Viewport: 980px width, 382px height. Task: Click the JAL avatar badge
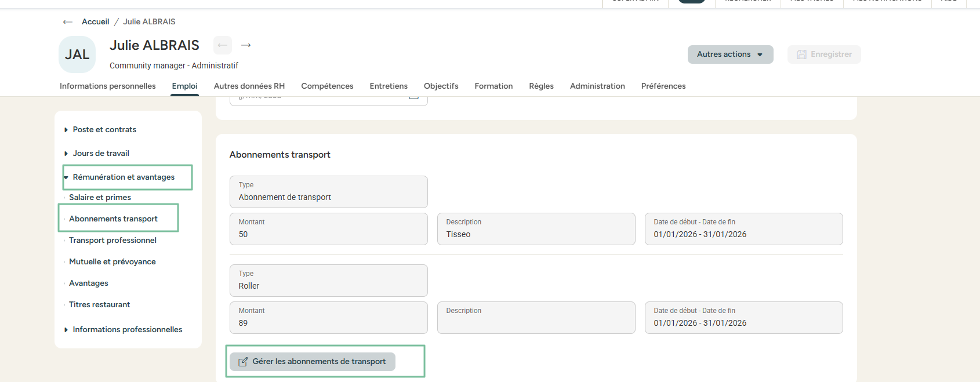click(x=77, y=54)
